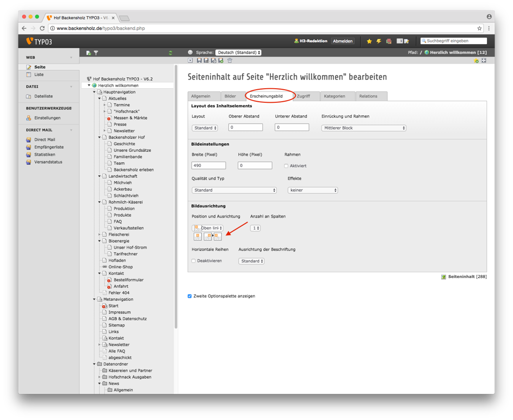Click the new page icon above tree

[88, 53]
